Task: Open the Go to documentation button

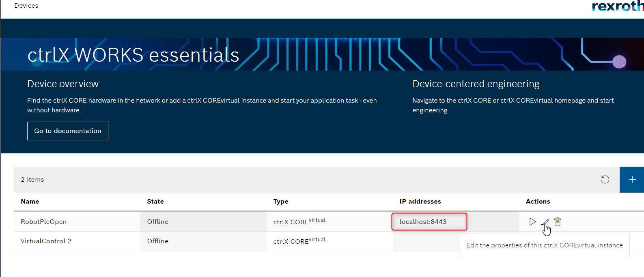Action: pyautogui.click(x=68, y=131)
